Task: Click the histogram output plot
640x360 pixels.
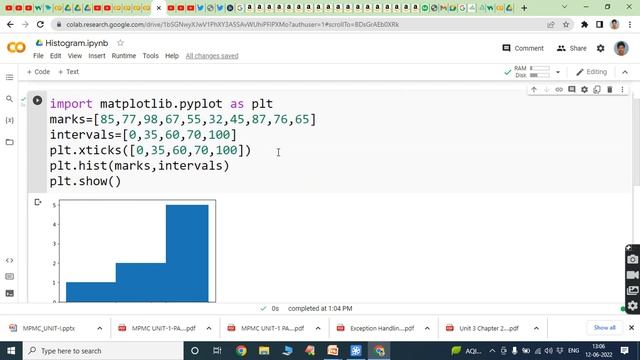Action: point(138,251)
